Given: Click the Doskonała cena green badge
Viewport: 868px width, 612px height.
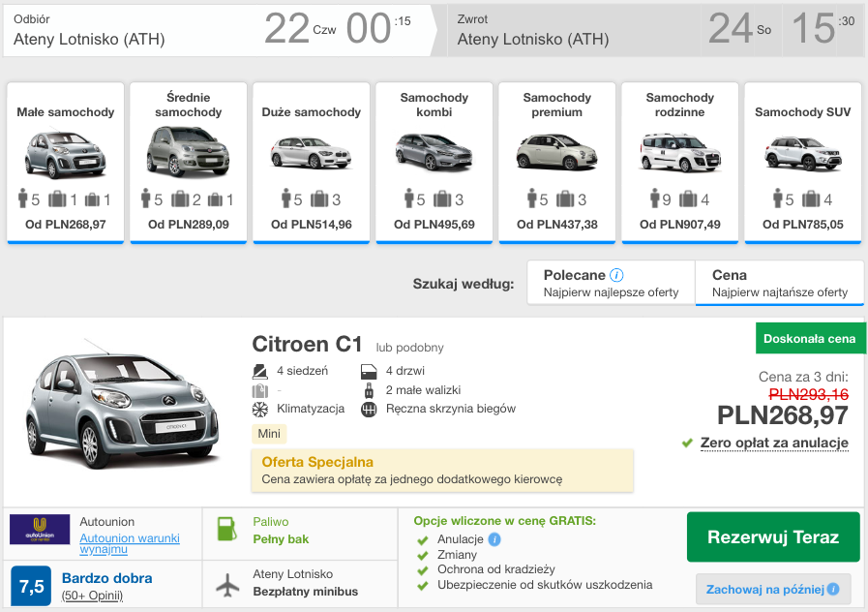Looking at the screenshot, I should 809,338.
